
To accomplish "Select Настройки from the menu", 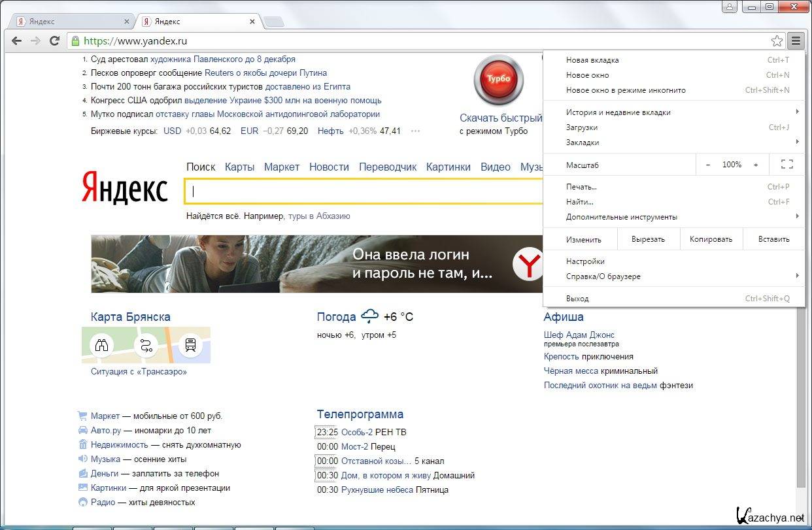I will (x=585, y=261).
